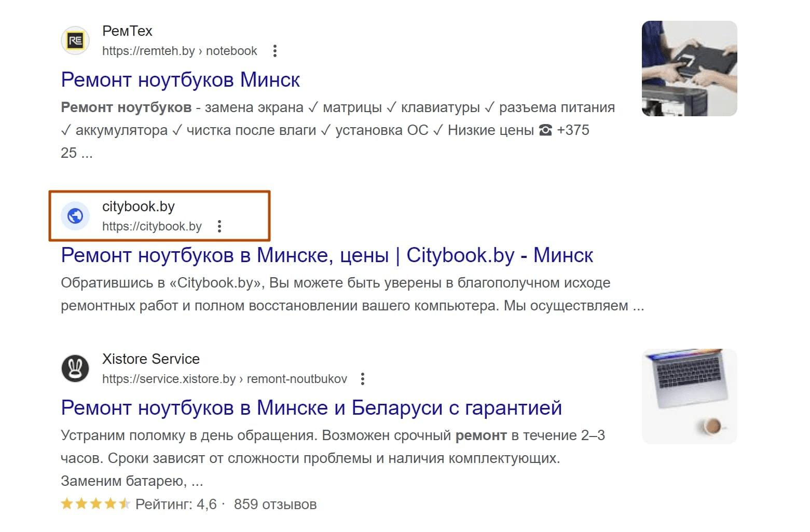Open the three-dot menu for remteh.by result
The image size is (810, 532).
pyautogui.click(x=275, y=51)
